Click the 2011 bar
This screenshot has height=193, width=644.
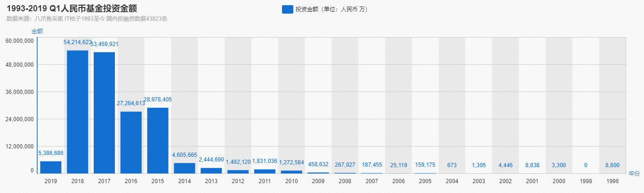pyautogui.click(x=265, y=171)
